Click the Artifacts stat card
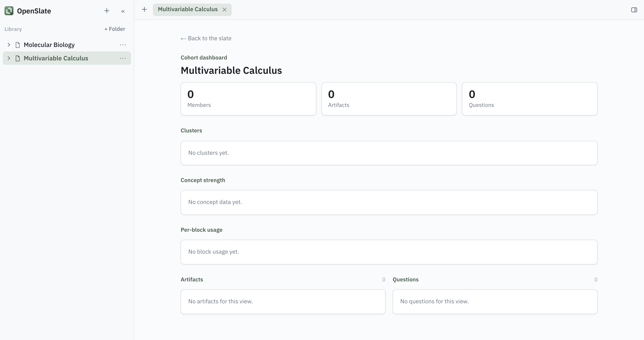 click(x=389, y=99)
